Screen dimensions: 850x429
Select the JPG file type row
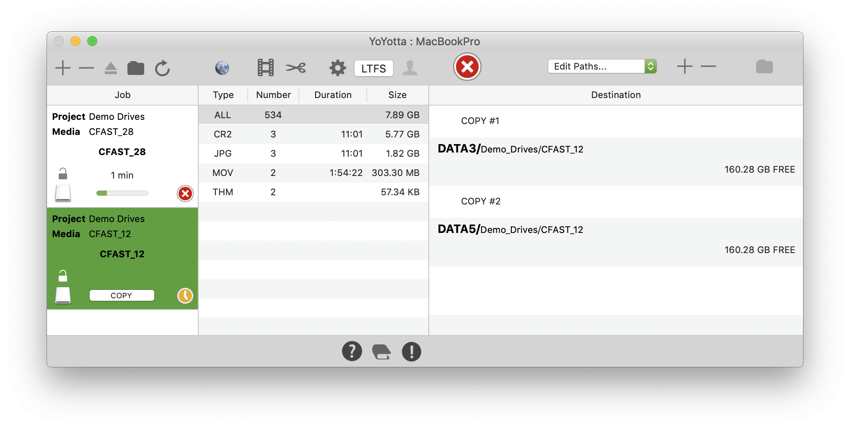[x=313, y=153]
